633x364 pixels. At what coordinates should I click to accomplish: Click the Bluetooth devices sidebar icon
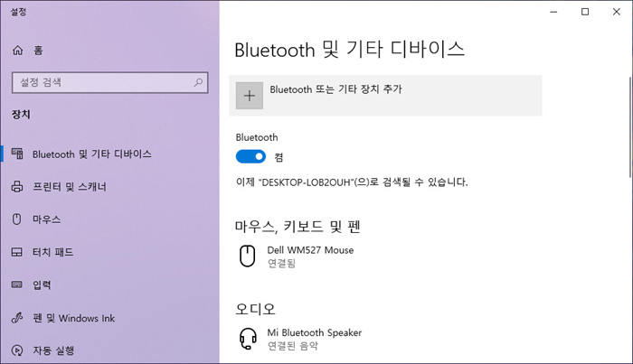(x=17, y=154)
